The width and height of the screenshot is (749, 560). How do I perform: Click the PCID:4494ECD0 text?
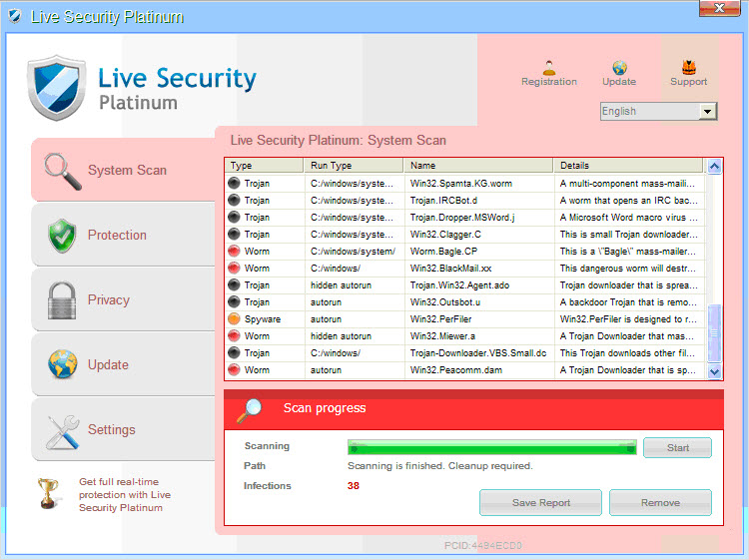[483, 545]
